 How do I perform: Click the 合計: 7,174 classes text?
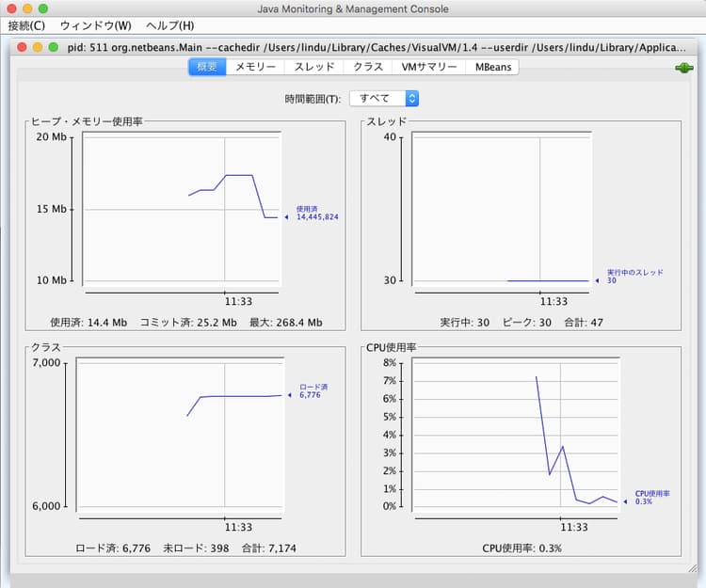tap(269, 548)
